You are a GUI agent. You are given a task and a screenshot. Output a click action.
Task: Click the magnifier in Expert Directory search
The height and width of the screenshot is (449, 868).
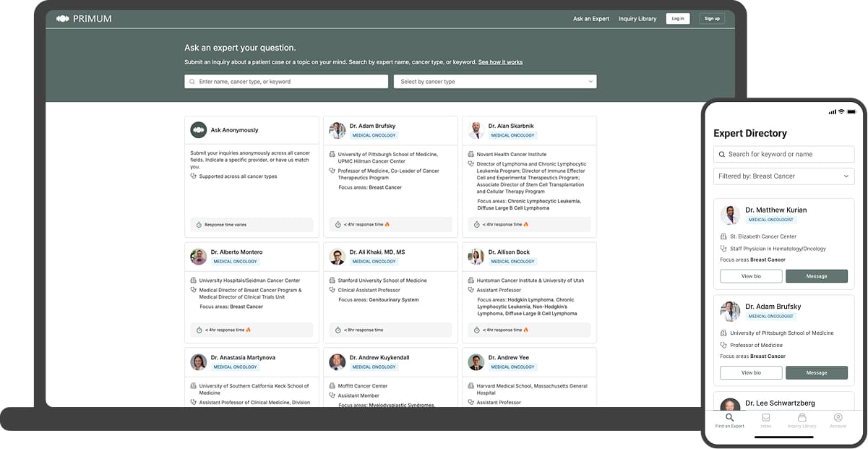click(x=722, y=154)
